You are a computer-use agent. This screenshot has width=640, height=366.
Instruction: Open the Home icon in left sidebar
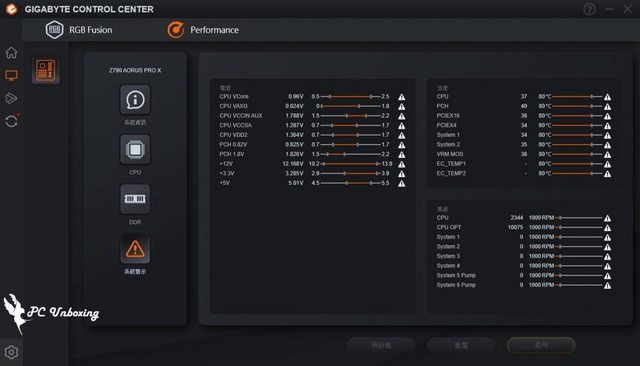[11, 52]
